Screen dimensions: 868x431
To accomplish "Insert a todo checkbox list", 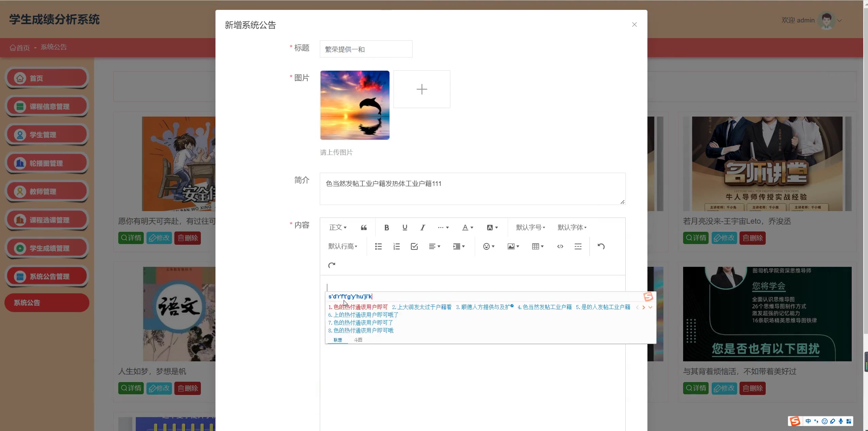I will pos(414,246).
